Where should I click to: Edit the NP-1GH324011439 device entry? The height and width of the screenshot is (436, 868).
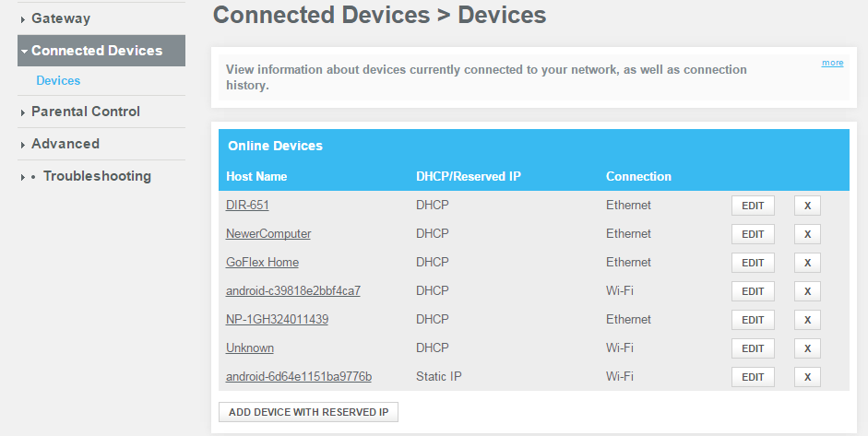point(753,320)
